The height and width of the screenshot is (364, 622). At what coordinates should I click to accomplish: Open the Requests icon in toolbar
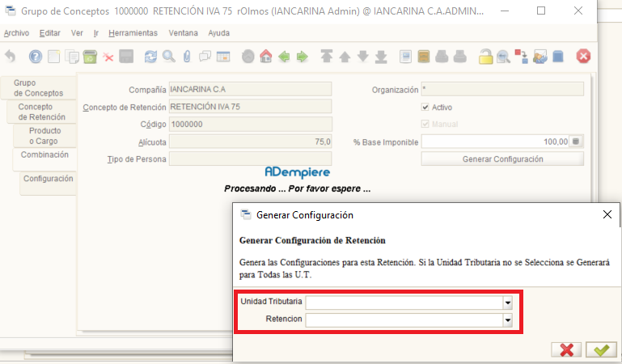pyautogui.click(x=539, y=57)
